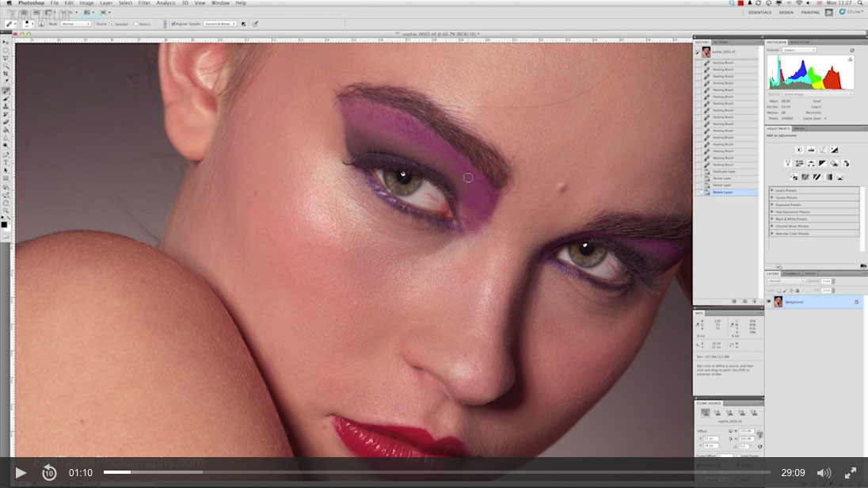This screenshot has width=868, height=488.
Task: Click the Delete Layer history state
Action: tap(729, 192)
